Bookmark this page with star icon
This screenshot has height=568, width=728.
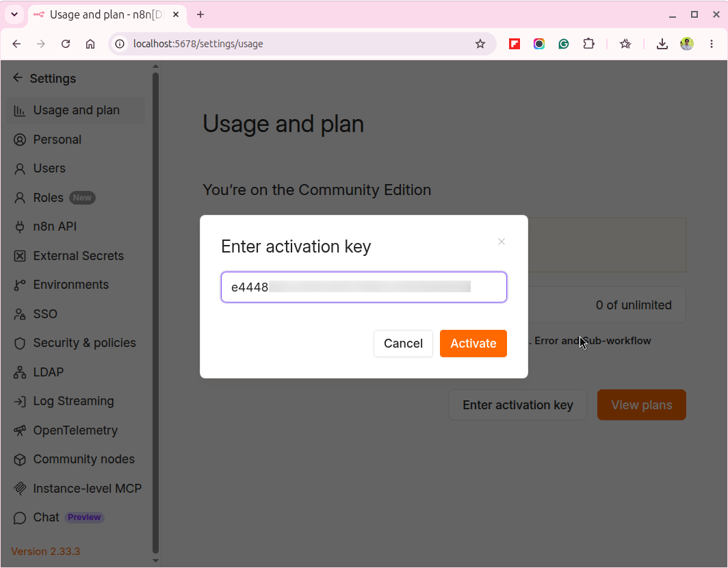coord(480,44)
